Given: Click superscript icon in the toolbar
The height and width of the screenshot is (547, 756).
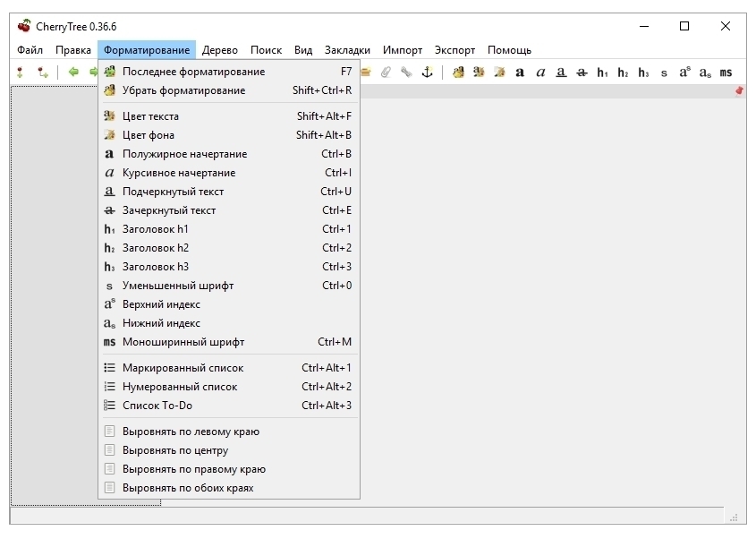Looking at the screenshot, I should click(x=684, y=73).
